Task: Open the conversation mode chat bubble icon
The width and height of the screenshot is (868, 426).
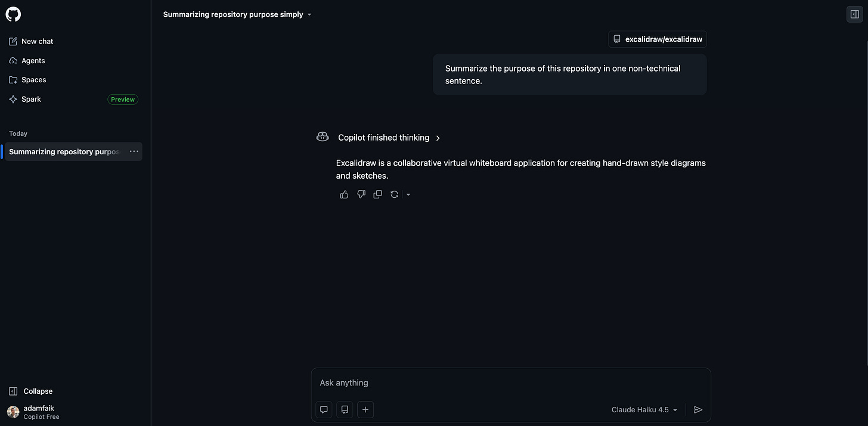Action: coord(323,409)
